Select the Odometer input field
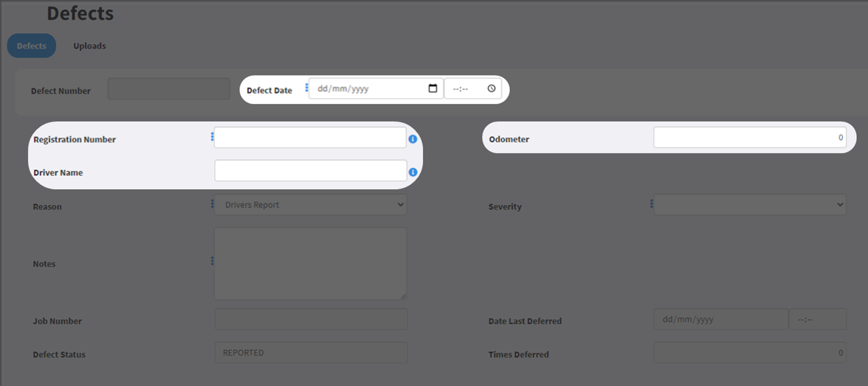 coord(750,138)
